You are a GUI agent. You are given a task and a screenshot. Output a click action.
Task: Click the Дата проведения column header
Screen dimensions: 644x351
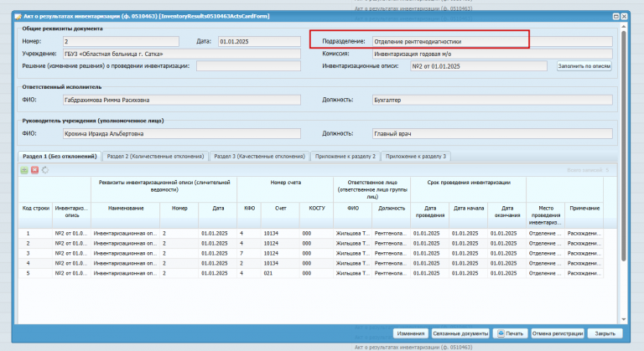click(x=429, y=215)
